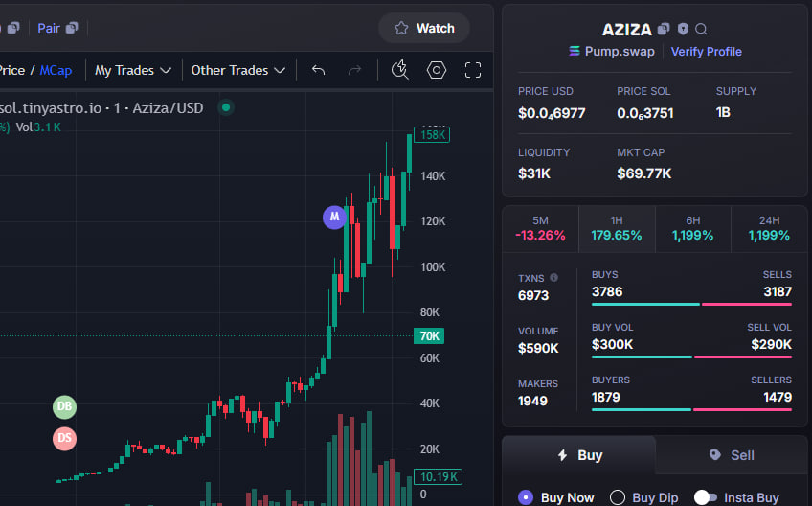Click the buyers versus sellers ratio bar
This screenshot has height=506, width=812.
click(692, 409)
